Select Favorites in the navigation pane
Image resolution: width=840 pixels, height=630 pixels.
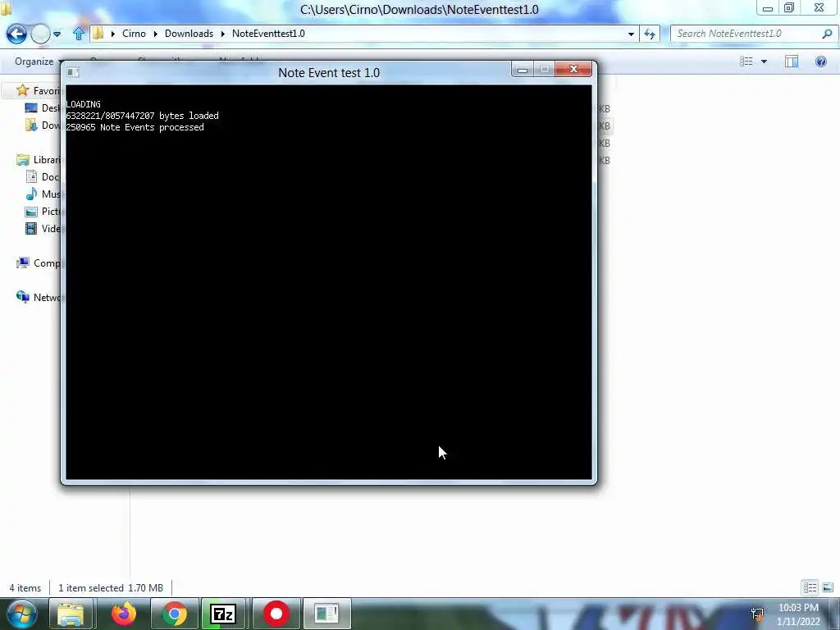[38, 90]
